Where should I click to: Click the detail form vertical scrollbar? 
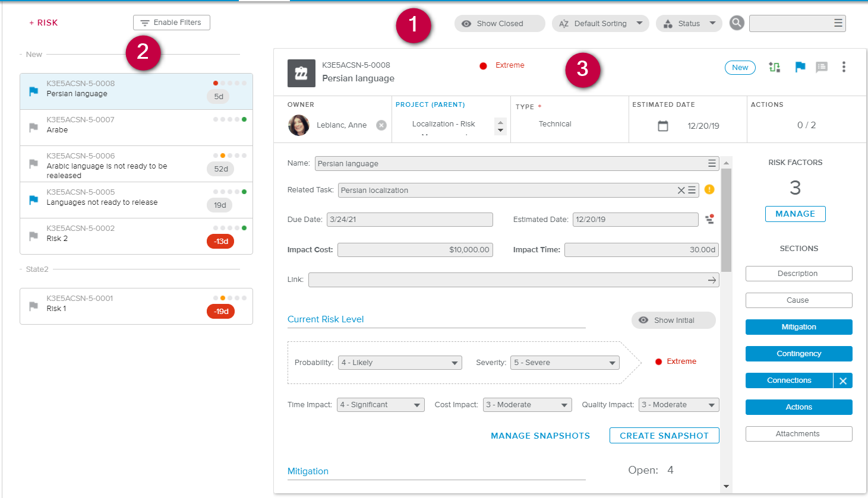tap(726, 220)
